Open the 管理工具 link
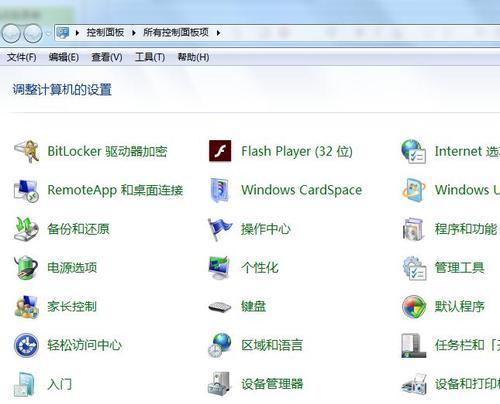The width and height of the screenshot is (500, 404). point(459,268)
